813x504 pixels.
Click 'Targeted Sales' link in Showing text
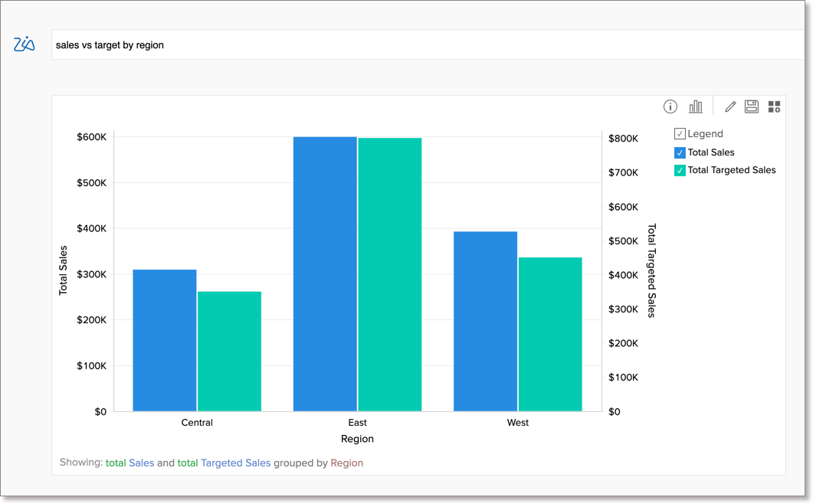[235, 463]
